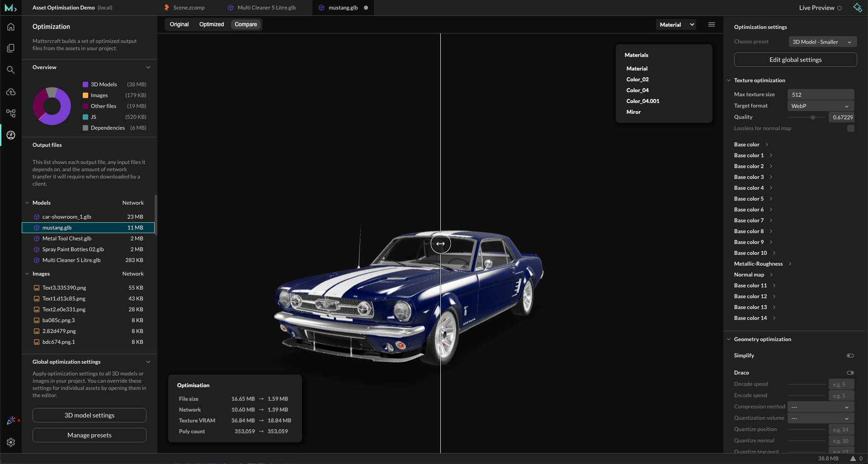
Task: Switch to the Scene.zcomp tab
Action: (189, 8)
